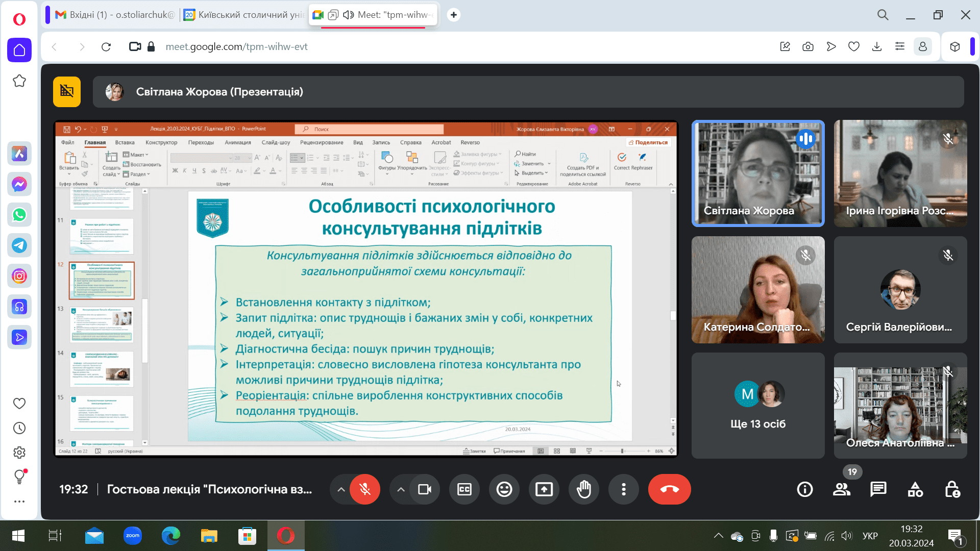Open Найти (Find) in the ribbon
This screenshot has height=551, width=980.
(x=528, y=154)
